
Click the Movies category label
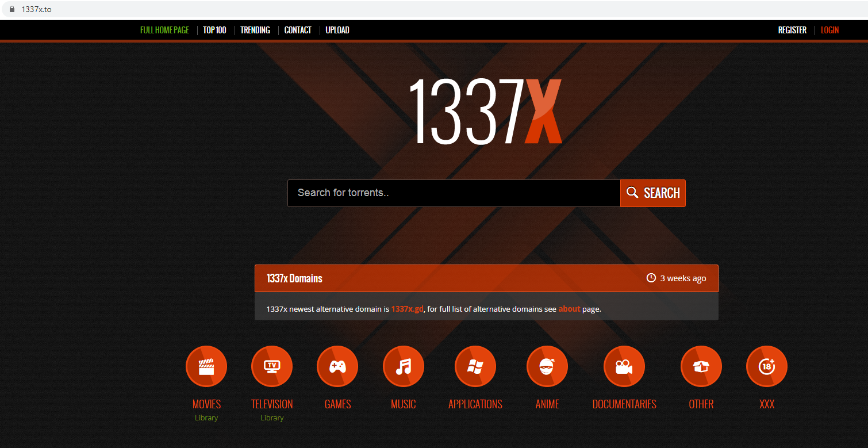[206, 404]
